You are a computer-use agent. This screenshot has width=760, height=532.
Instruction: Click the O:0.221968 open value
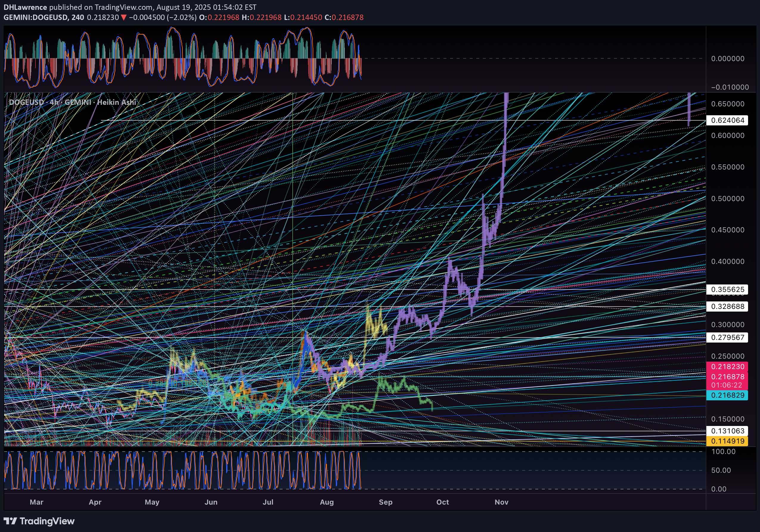pyautogui.click(x=219, y=17)
